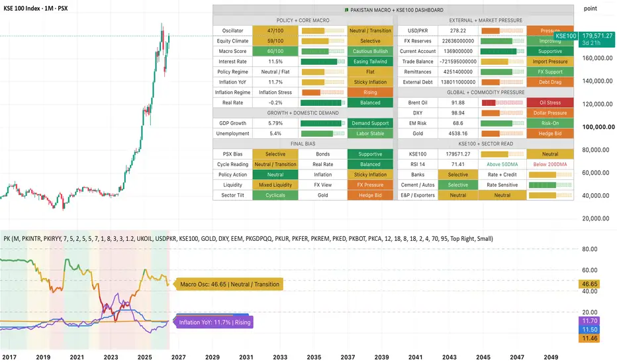Click the Brent Oil red gauge bar
Screen dimensions: 617x364
tap(502, 103)
